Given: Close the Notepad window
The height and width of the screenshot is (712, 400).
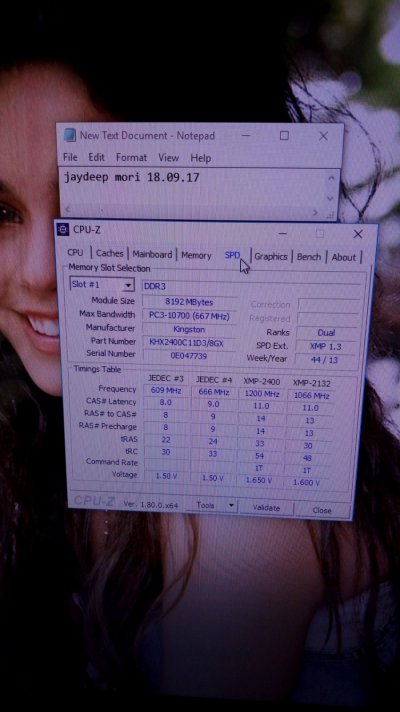Looking at the screenshot, I should 323,136.
